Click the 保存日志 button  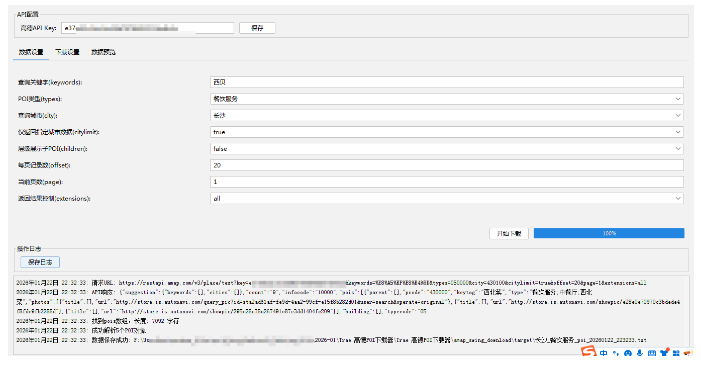click(x=40, y=262)
